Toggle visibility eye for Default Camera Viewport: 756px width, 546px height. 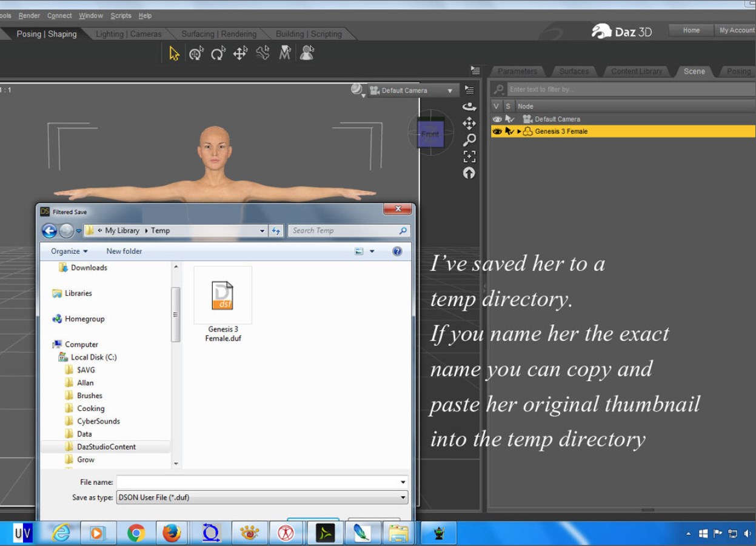tap(497, 119)
